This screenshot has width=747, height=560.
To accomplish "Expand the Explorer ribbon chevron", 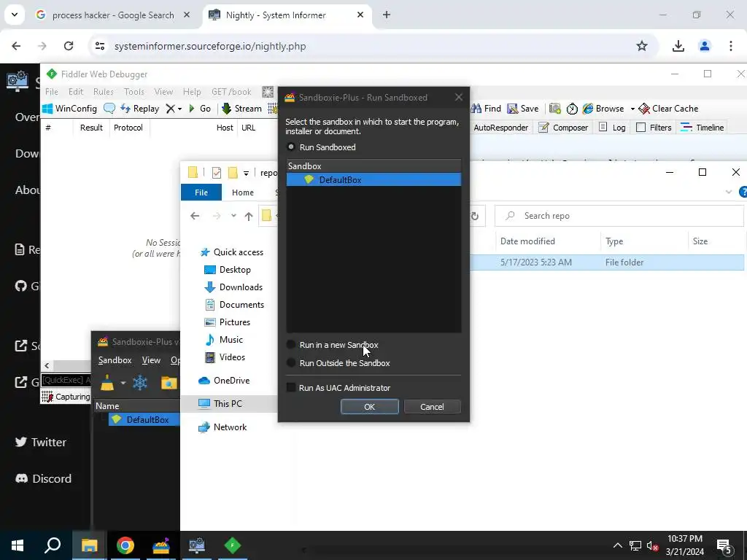I will (x=729, y=192).
